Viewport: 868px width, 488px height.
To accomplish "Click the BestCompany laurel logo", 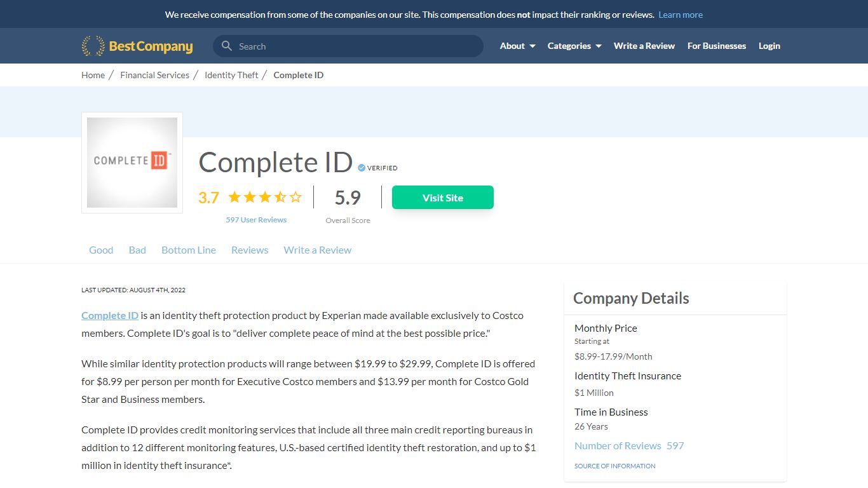I will click(x=137, y=46).
